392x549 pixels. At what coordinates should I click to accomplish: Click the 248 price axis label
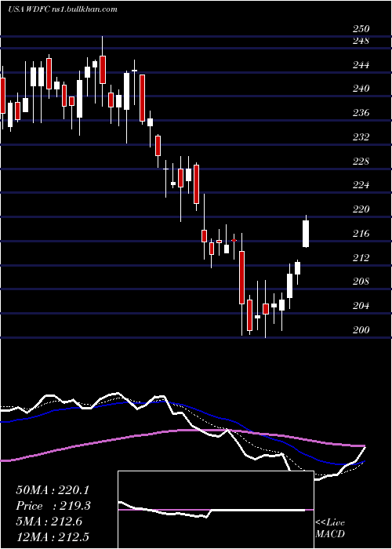[x=361, y=41]
